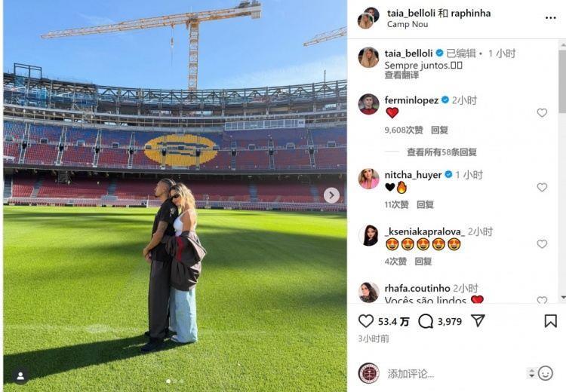The height and width of the screenshot is (392, 566).
Task: Expand all 58 replies under ferminlopez
Action: [441, 152]
